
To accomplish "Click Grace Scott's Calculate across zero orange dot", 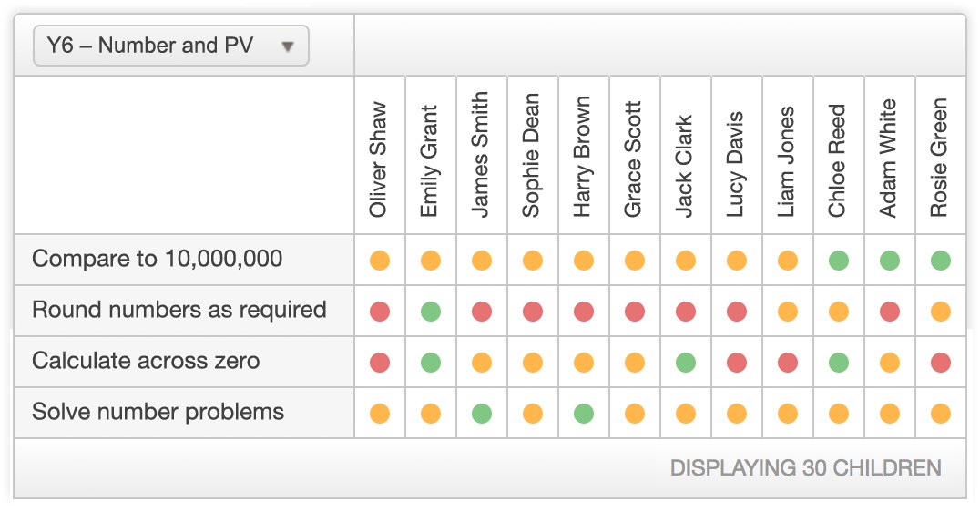I will [635, 362].
